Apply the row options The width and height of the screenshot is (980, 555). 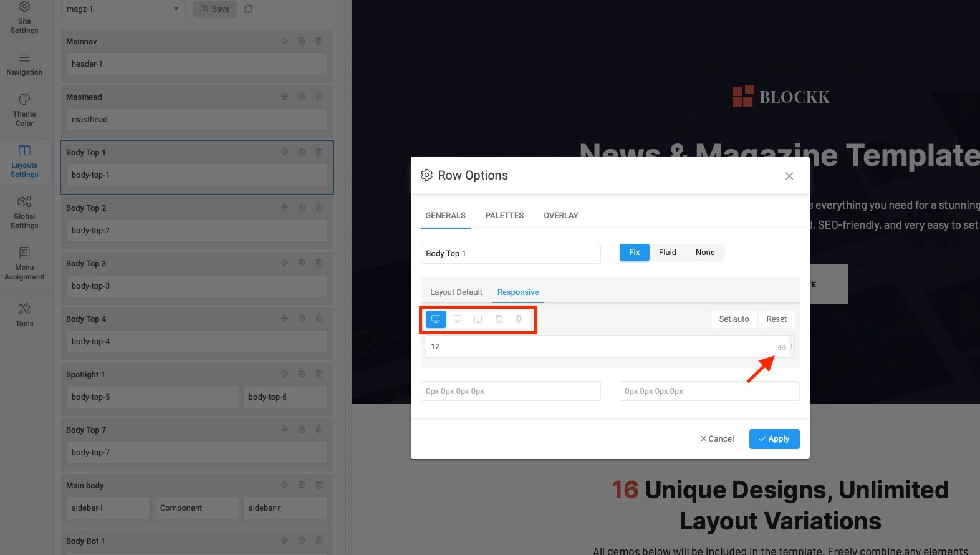(x=774, y=439)
